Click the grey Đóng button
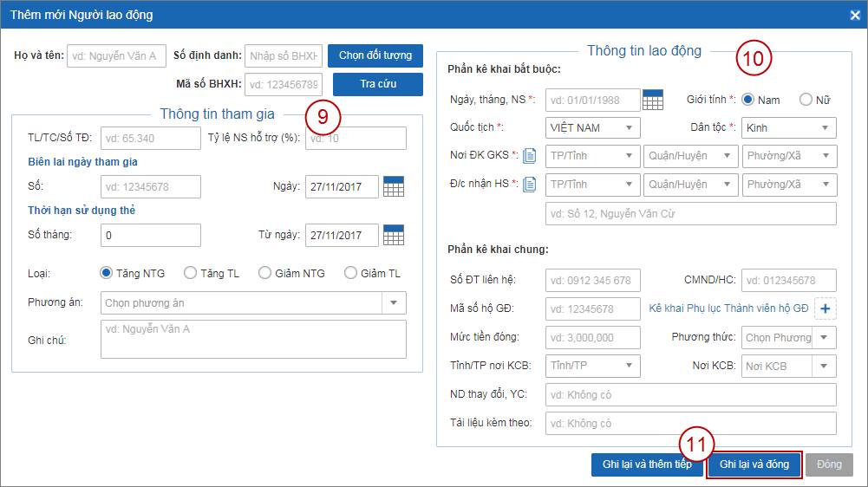This screenshot has width=868, height=487. coord(829,464)
